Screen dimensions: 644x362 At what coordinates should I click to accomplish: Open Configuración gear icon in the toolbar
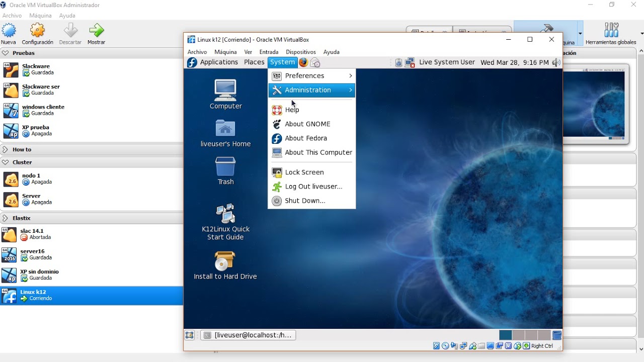(37, 31)
